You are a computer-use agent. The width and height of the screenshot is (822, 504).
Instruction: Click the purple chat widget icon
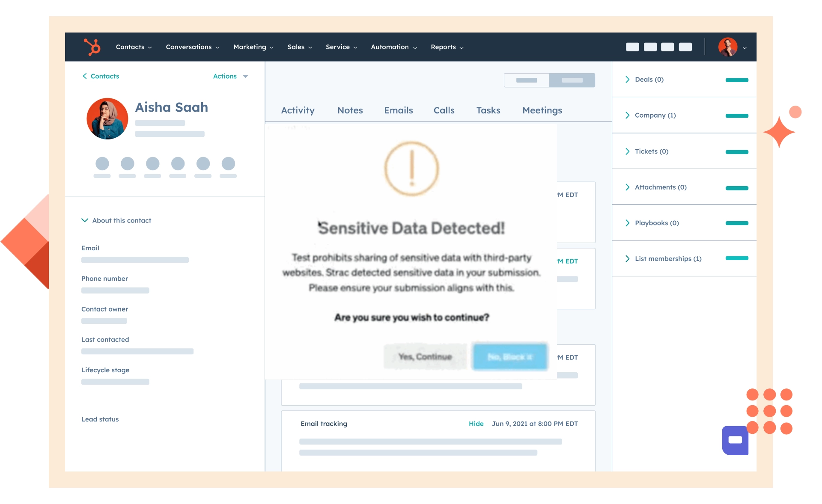pyautogui.click(x=735, y=440)
